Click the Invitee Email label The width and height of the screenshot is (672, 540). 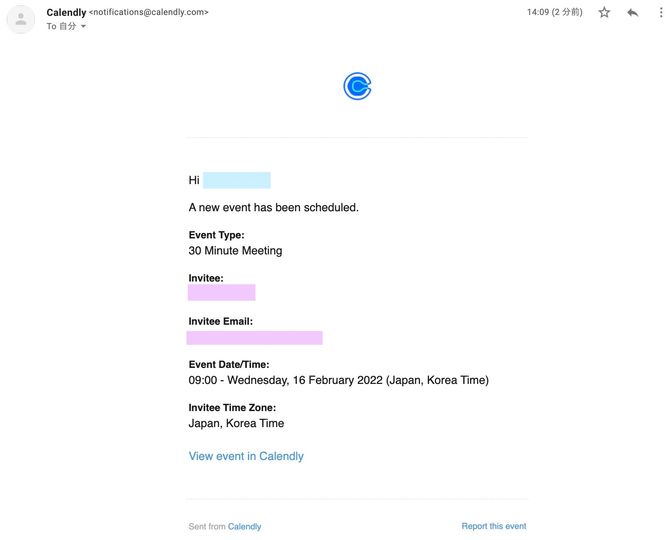(221, 321)
